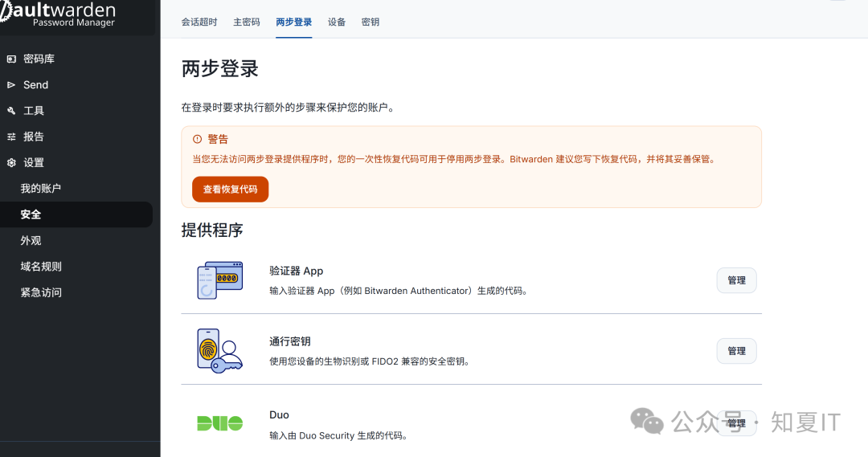Screen dimensions: 868x457
Task: Click the Vaultwarden logo
Action: tap(58, 14)
